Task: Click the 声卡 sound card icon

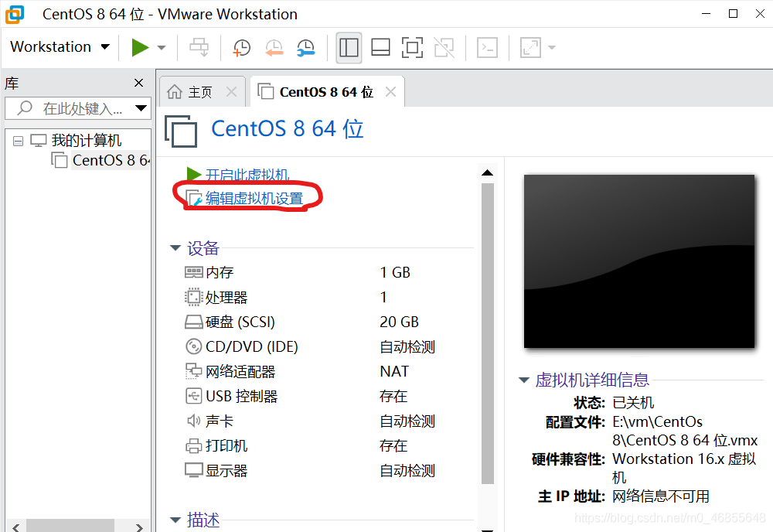Action: tap(194, 421)
